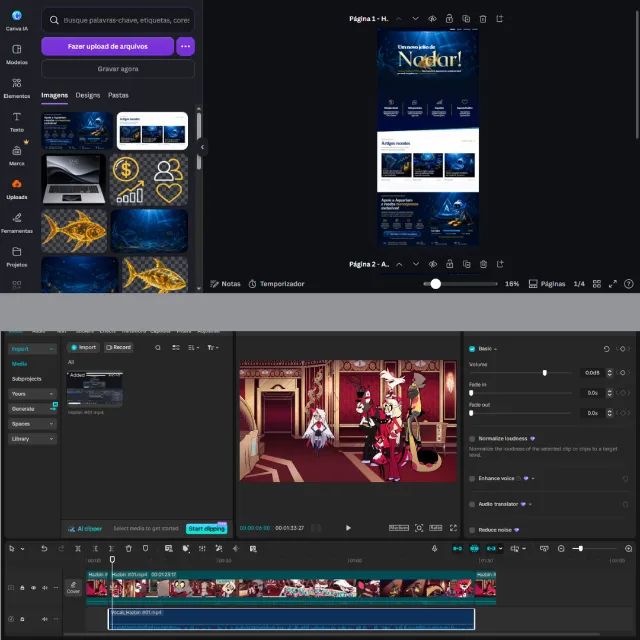Image resolution: width=640 pixels, height=640 pixels.
Task: Expand the Library section in CapCut
Action: point(51,439)
